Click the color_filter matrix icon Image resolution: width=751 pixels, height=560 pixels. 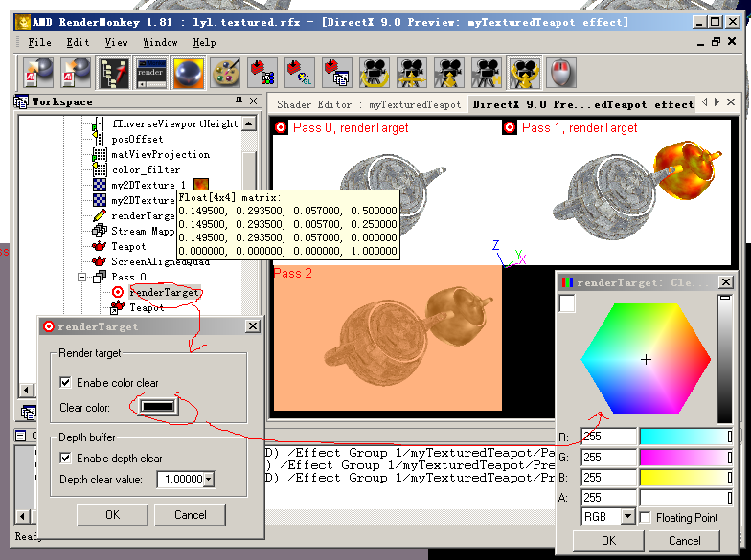[x=100, y=169]
